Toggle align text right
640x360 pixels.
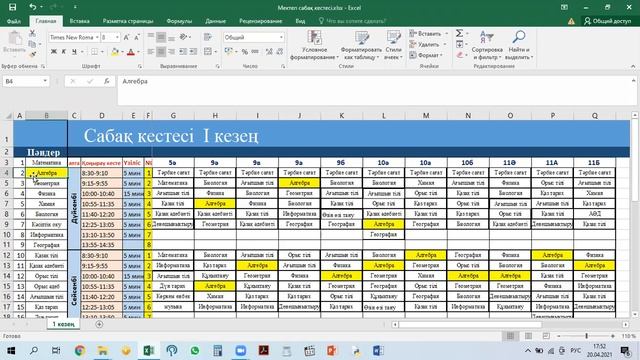171,52
